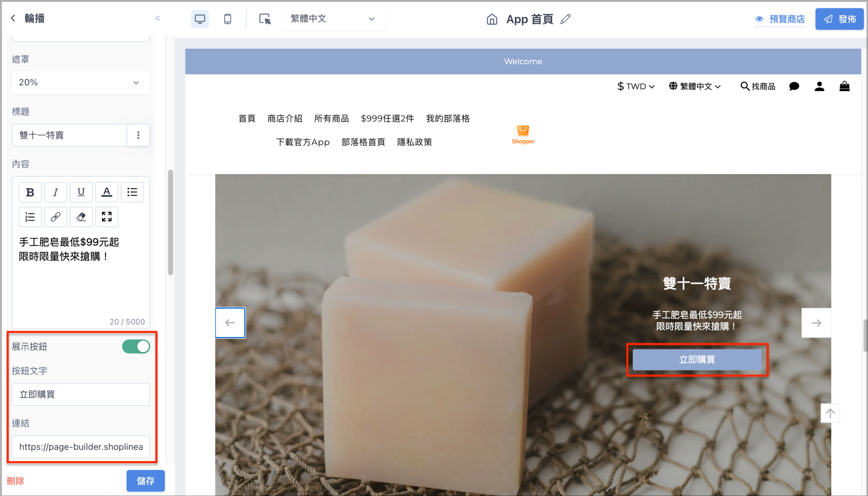Image resolution: width=868 pixels, height=496 pixels.
Task: Open the 遮罩 20% dropdown
Action: [81, 82]
